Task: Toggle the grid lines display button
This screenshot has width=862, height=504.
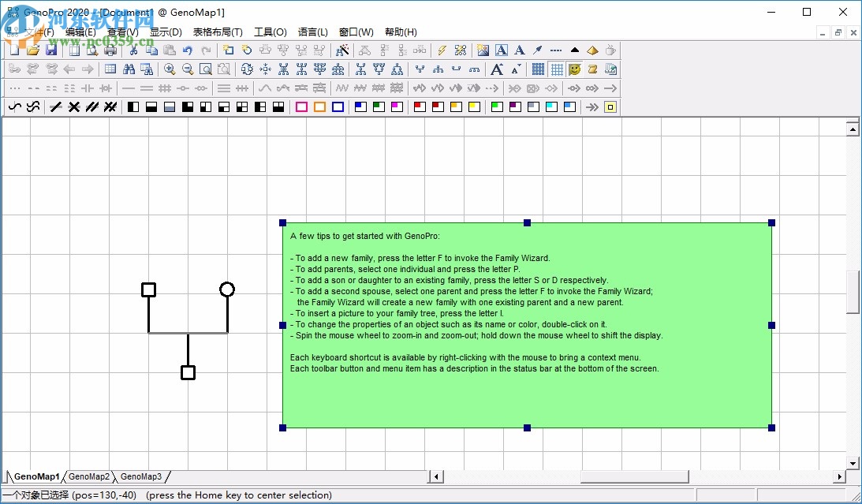Action: (x=557, y=69)
